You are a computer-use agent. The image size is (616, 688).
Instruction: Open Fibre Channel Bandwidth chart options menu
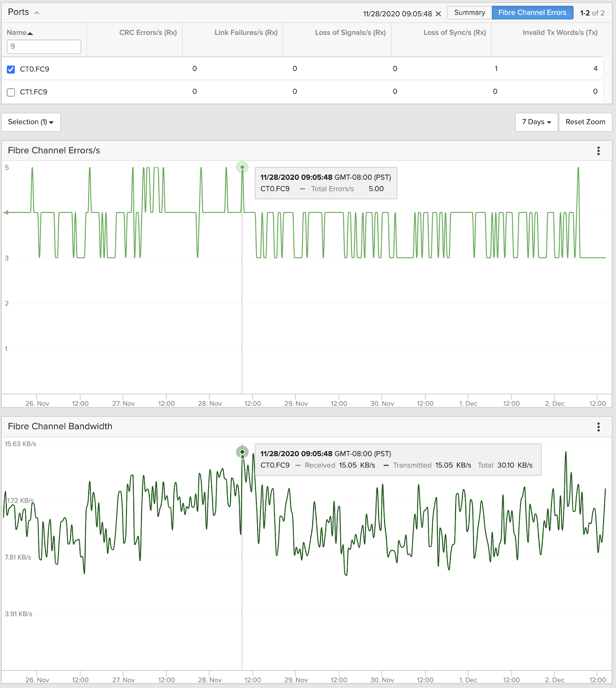pyautogui.click(x=598, y=427)
